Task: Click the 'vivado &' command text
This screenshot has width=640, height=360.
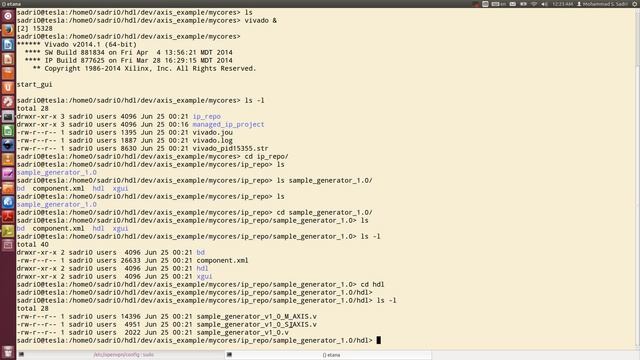Action: (260, 20)
